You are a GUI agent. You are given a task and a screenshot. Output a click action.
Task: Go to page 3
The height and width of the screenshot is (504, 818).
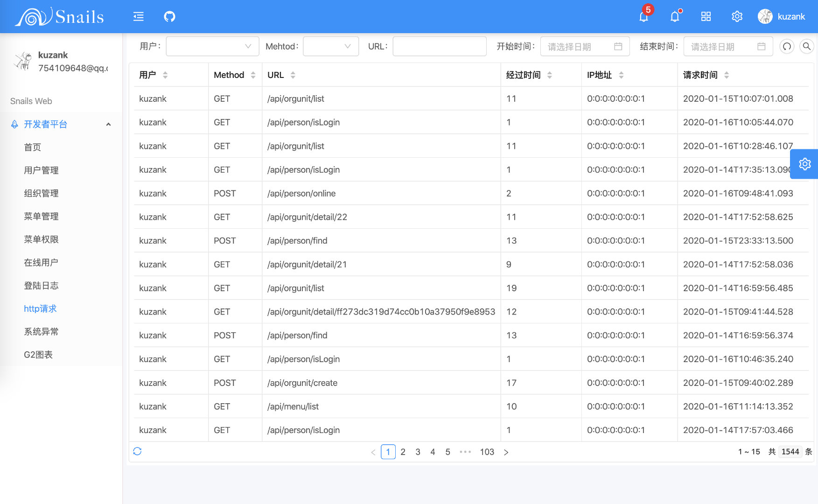(x=418, y=452)
